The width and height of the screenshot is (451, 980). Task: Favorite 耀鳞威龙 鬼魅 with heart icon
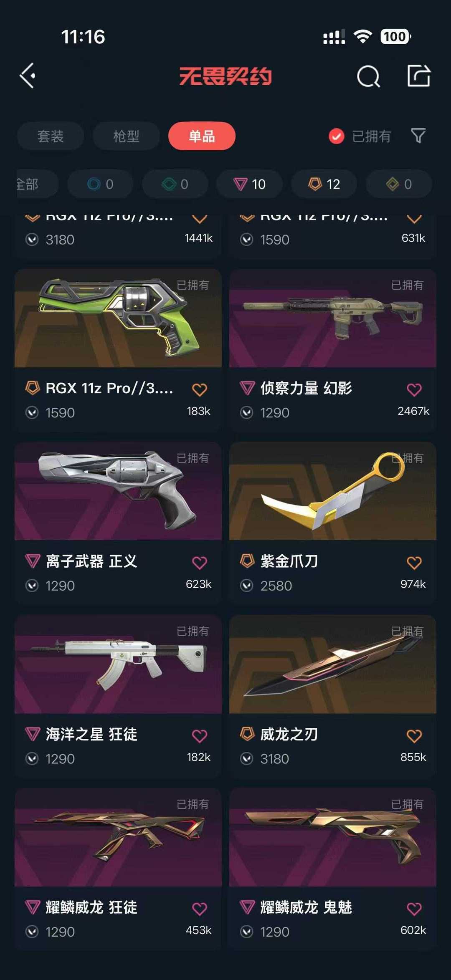click(x=414, y=909)
